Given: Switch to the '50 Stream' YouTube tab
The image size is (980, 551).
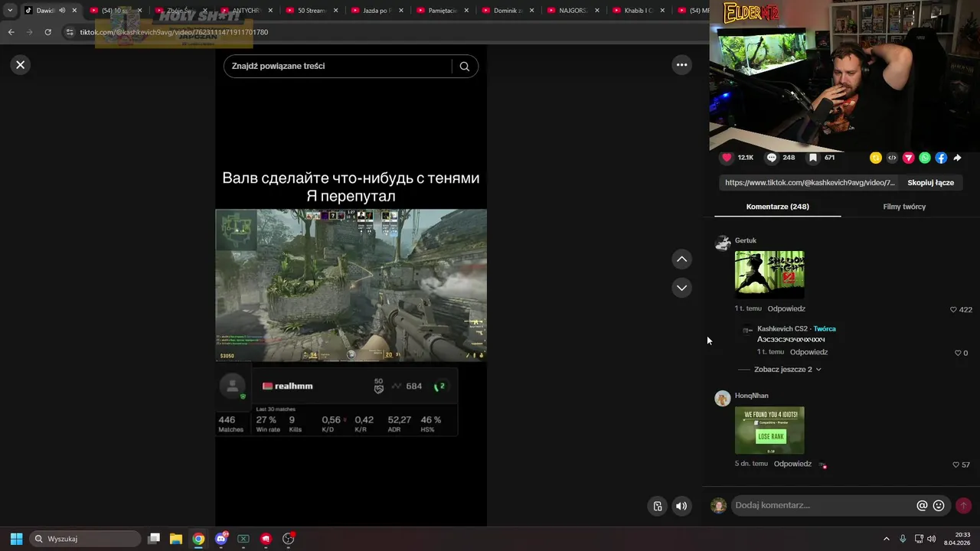Looking at the screenshot, I should click(x=312, y=11).
